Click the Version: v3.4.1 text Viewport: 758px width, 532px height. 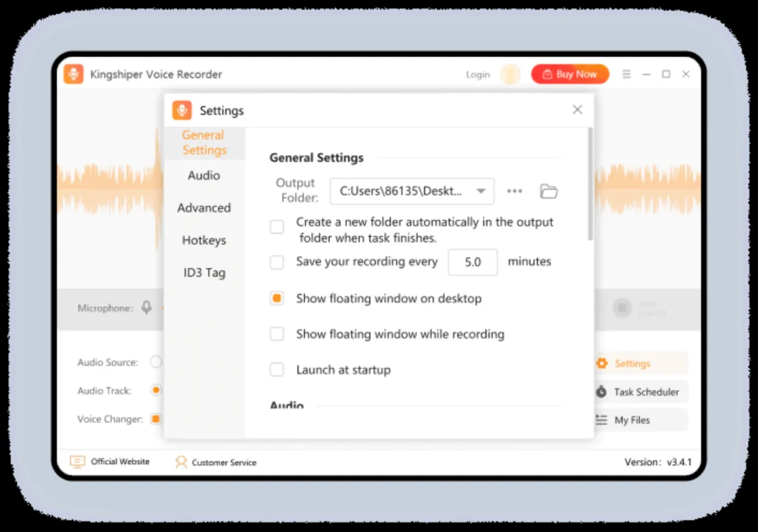pos(658,462)
